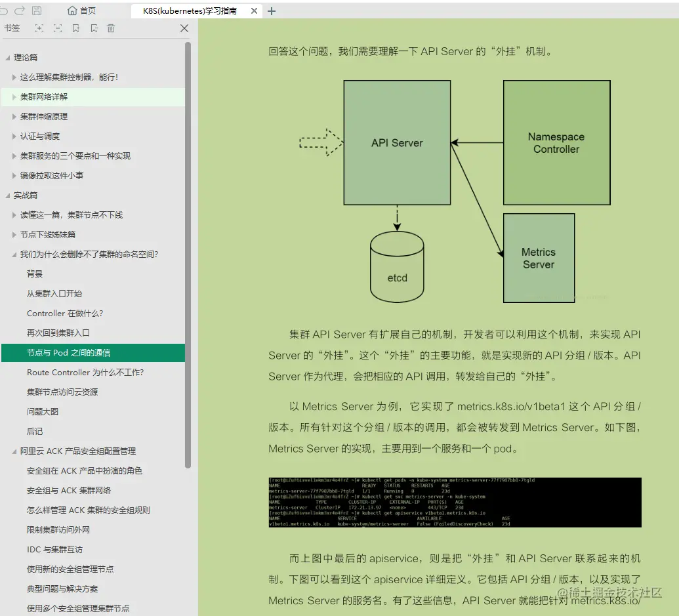Click the Metrics Server box in diagram
Viewport: 679px width, 616px height.
pyautogui.click(x=539, y=258)
